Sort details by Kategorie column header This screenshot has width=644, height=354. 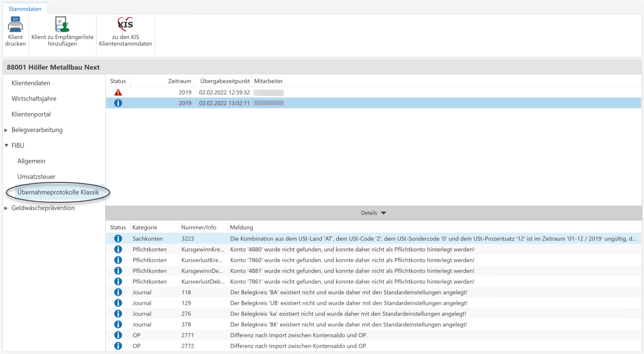click(144, 227)
